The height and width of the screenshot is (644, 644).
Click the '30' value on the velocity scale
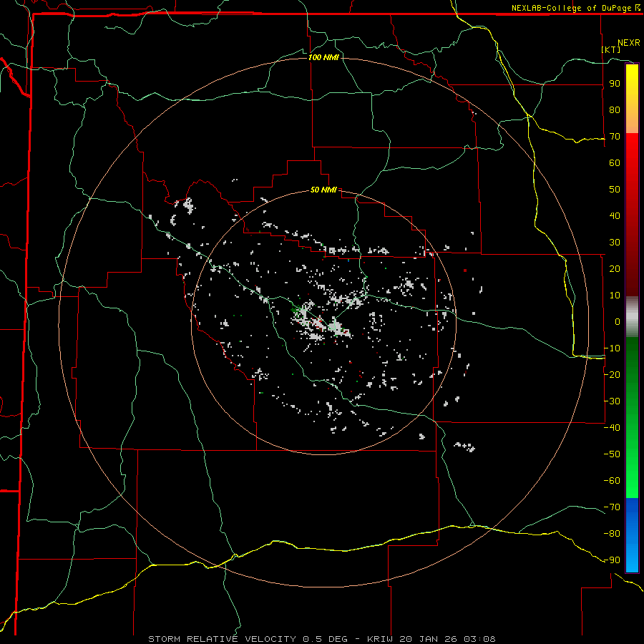pos(615,243)
